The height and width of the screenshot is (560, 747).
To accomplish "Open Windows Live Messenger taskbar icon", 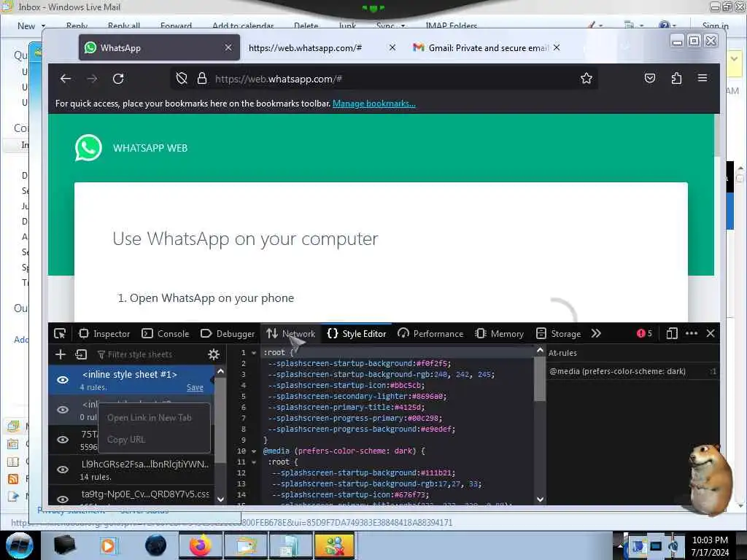I will (x=334, y=545).
